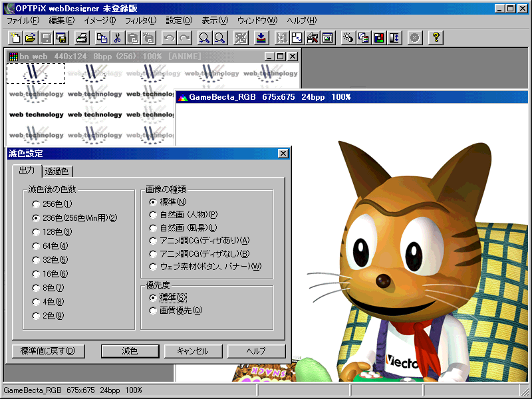The height and width of the screenshot is (399, 532).
Task: Click the Paste as new image icon
Action: (x=148, y=38)
